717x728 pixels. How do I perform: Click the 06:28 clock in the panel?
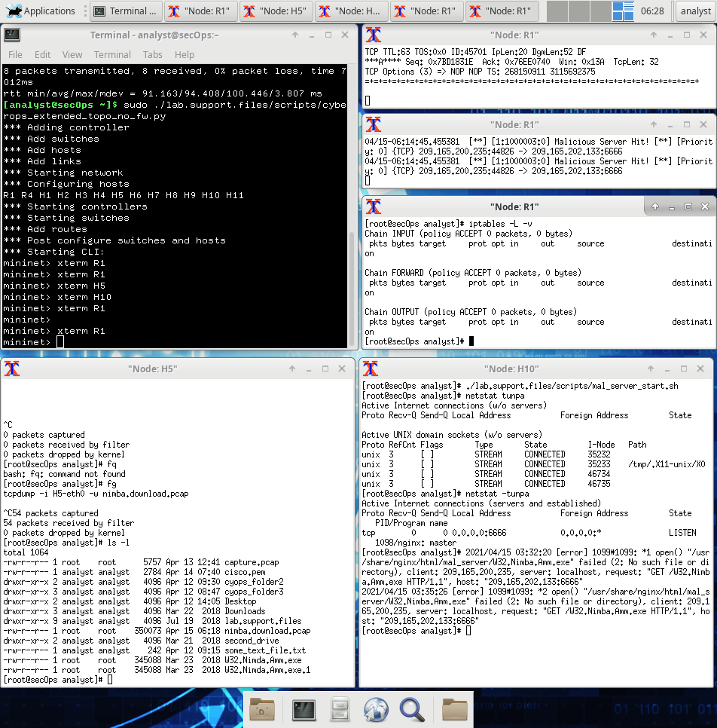(652, 11)
